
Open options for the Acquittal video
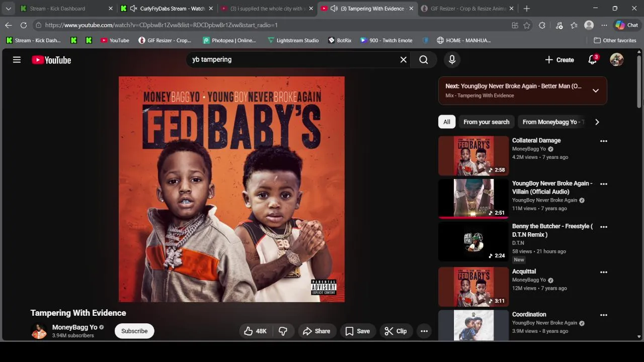[x=604, y=272]
